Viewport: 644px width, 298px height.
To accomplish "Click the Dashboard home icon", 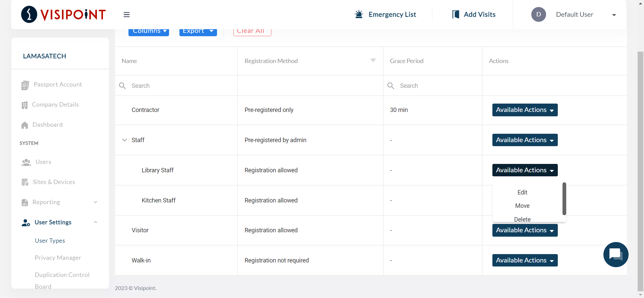I will [25, 125].
